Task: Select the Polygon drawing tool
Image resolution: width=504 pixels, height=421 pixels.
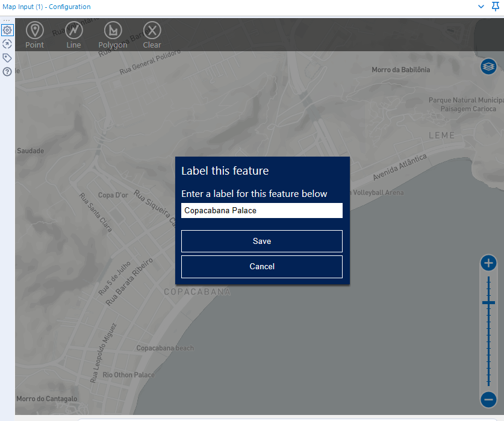Action: (113, 35)
